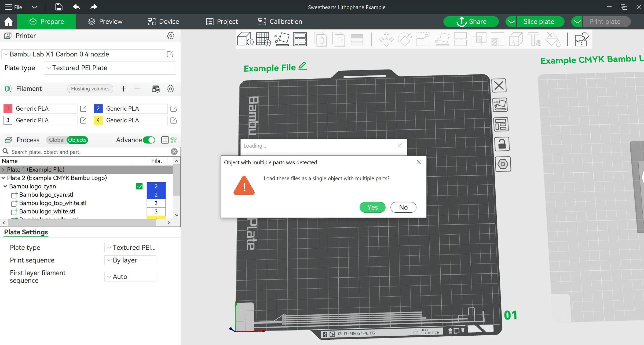Open the process settings list icon
Viewport: 644px width, 345px height.
(165, 140)
